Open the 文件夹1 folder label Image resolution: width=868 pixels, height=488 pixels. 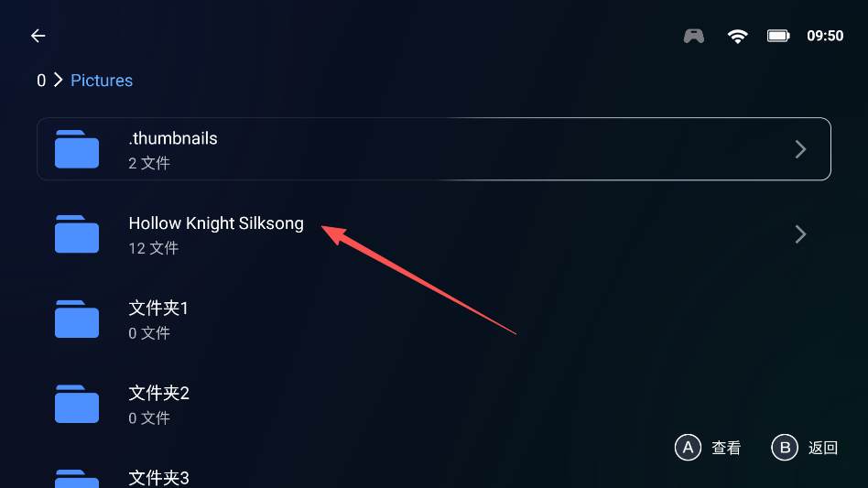[x=158, y=309]
